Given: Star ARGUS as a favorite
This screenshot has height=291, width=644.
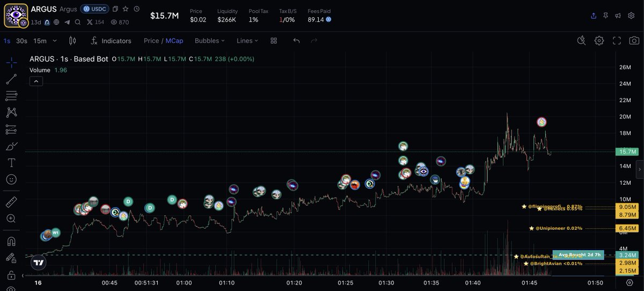Looking at the screenshot, I should pyautogui.click(x=126, y=9).
